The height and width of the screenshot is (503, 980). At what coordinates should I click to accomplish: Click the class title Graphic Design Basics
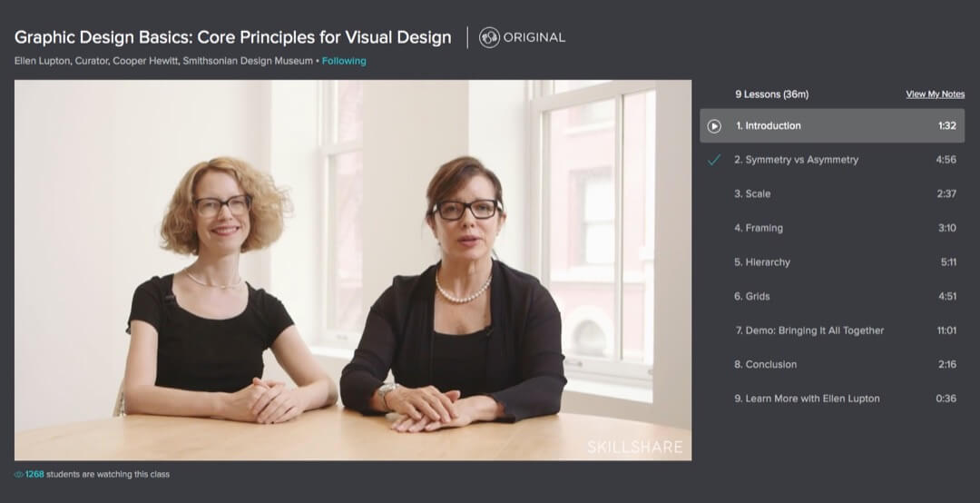pos(233,37)
